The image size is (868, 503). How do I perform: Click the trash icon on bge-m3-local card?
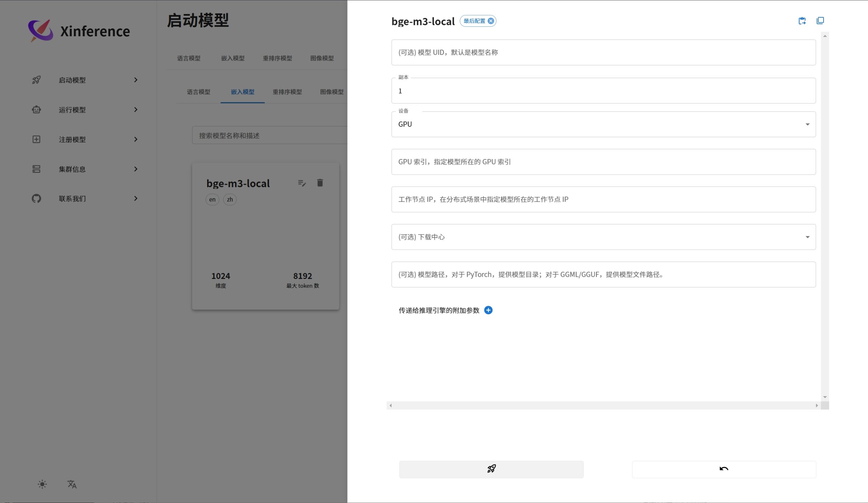320,183
